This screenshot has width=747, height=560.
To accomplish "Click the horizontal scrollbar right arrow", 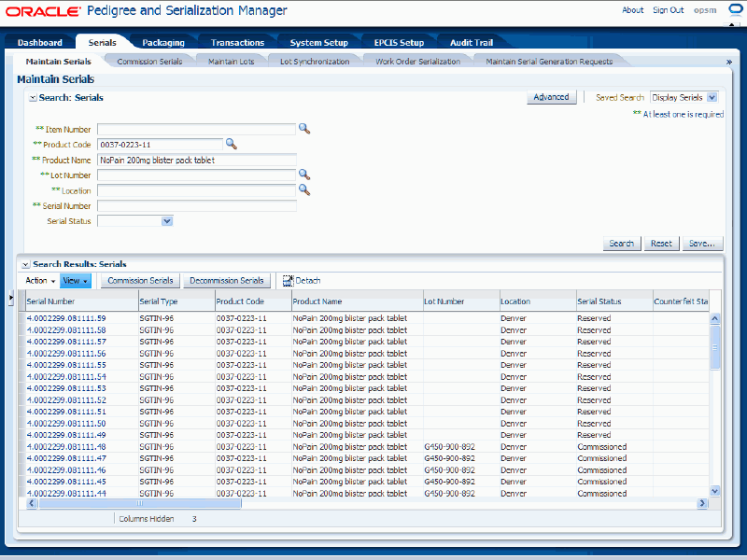I will (x=702, y=503).
